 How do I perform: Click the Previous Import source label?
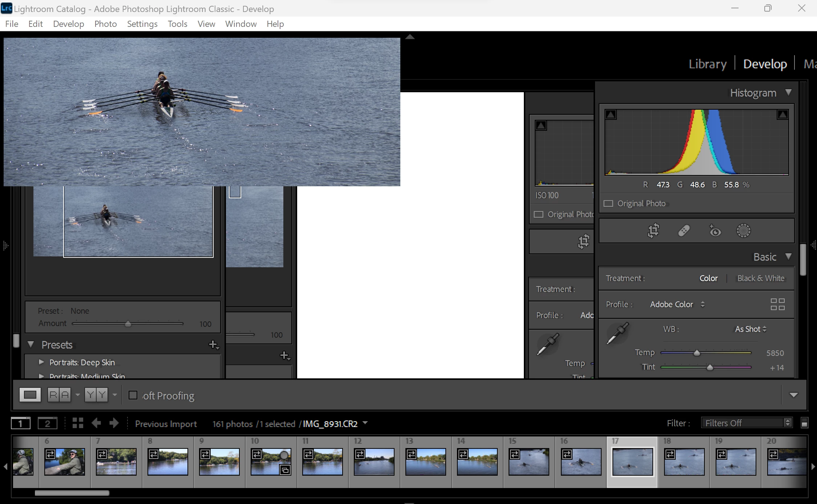click(x=166, y=424)
